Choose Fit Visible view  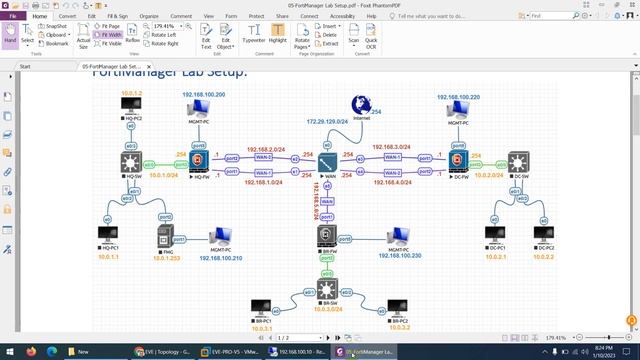pos(108,43)
